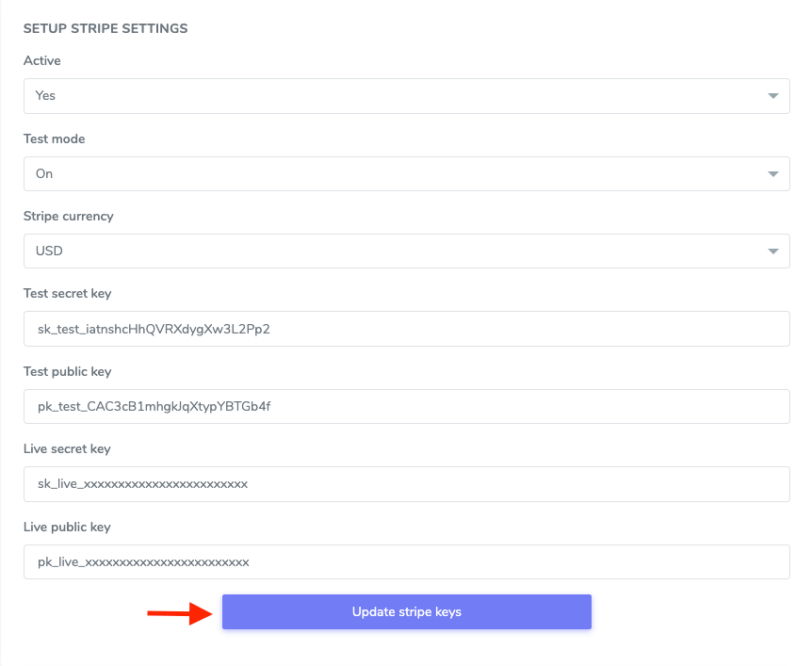Open the Active dropdown
This screenshot has height=666, width=812.
[x=406, y=95]
